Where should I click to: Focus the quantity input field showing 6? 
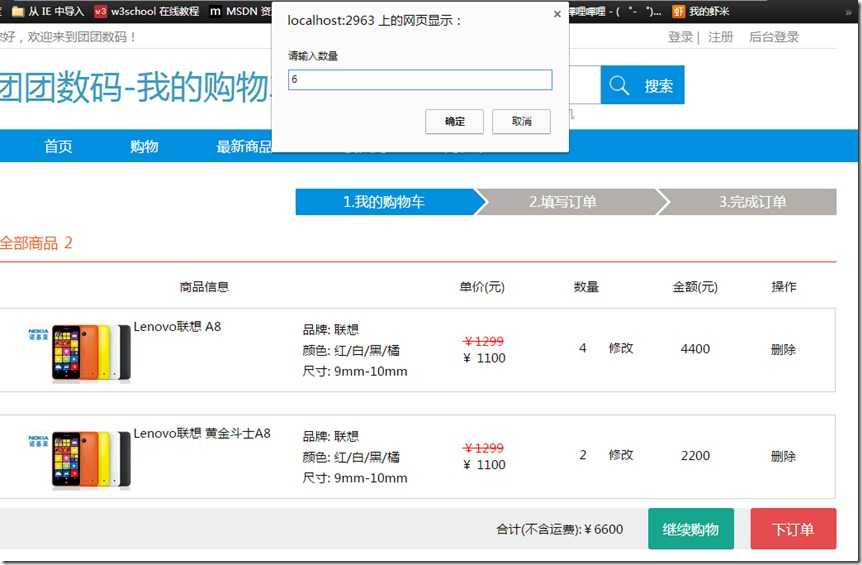pyautogui.click(x=420, y=80)
